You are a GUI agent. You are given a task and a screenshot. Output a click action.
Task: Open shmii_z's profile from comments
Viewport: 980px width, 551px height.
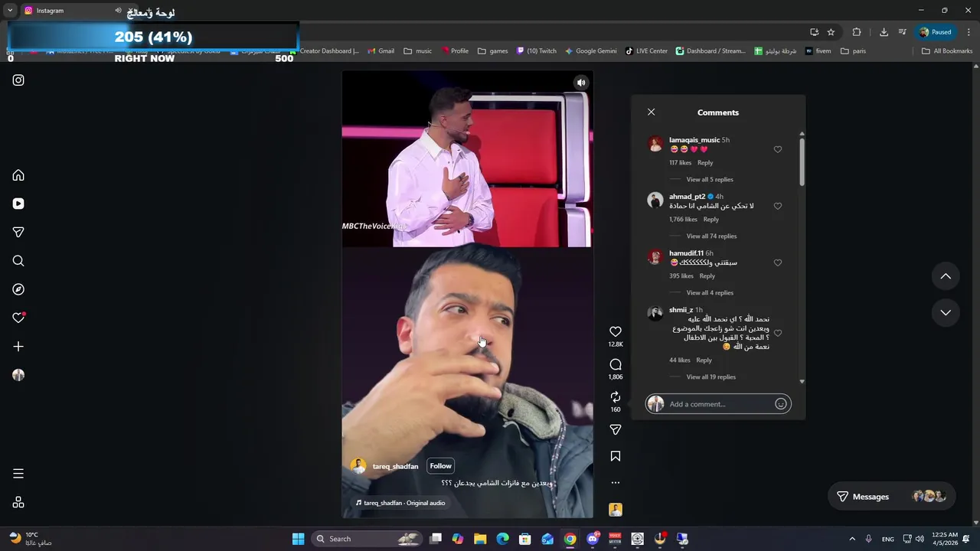681,310
